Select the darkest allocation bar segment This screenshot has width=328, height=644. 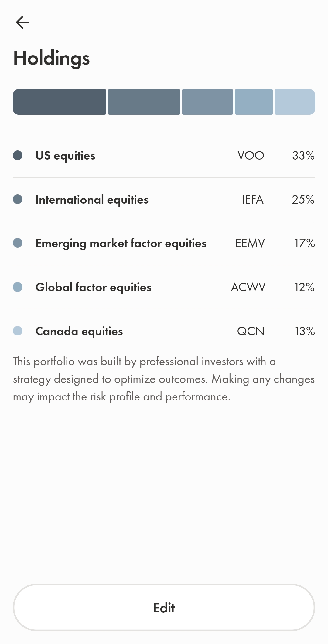click(60, 102)
